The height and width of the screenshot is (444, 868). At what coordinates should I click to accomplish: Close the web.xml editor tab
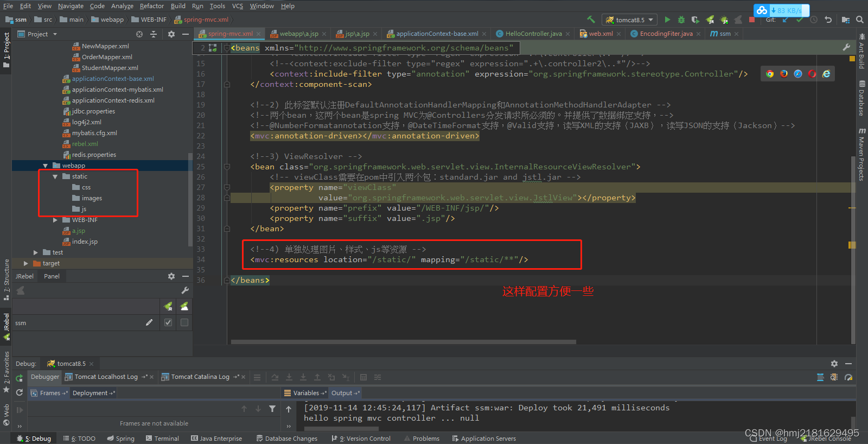619,34
